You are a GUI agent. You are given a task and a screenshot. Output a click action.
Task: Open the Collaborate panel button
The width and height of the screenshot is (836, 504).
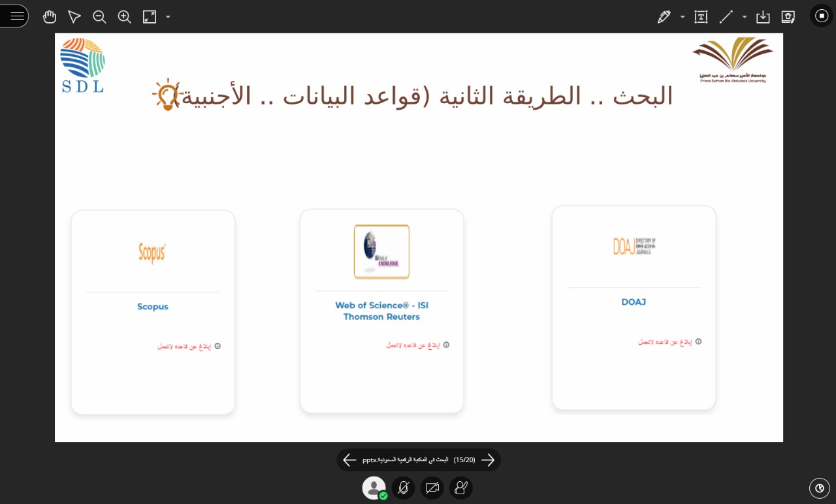pyautogui.click(x=820, y=488)
